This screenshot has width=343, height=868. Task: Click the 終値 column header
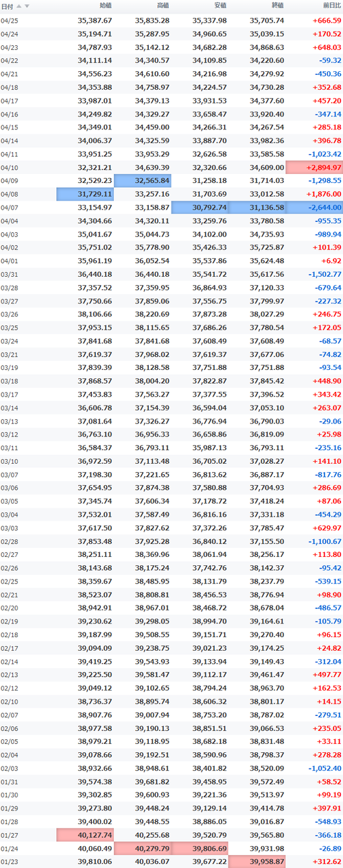point(278,5)
